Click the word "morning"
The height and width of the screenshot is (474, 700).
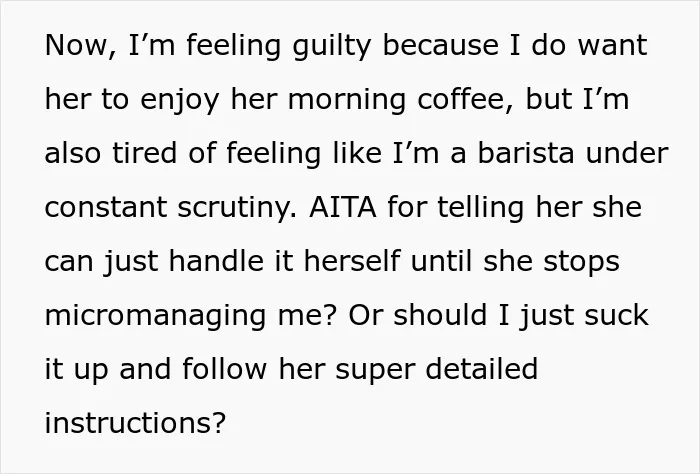pos(347,101)
